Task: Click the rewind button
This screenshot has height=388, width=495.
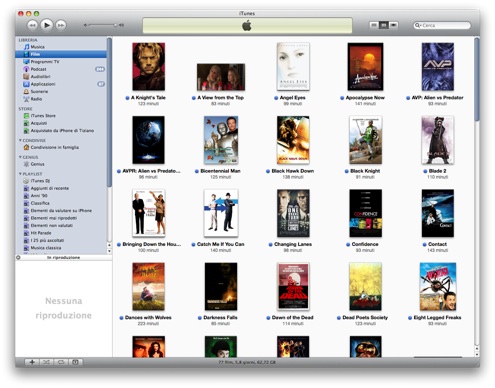Action: pyautogui.click(x=32, y=25)
